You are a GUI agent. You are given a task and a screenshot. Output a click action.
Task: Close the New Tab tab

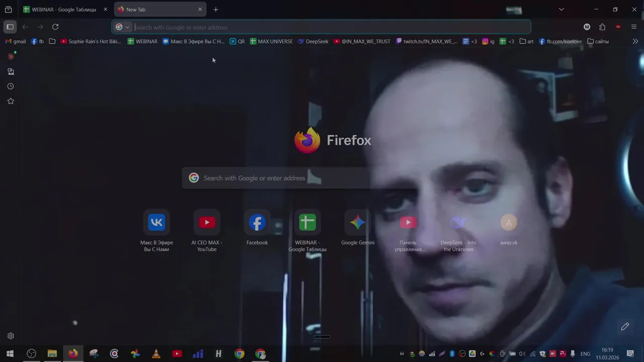coord(200,10)
